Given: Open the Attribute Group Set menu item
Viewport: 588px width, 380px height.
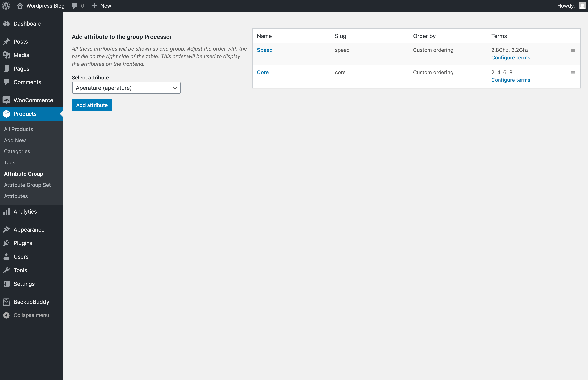Looking at the screenshot, I should pos(27,184).
